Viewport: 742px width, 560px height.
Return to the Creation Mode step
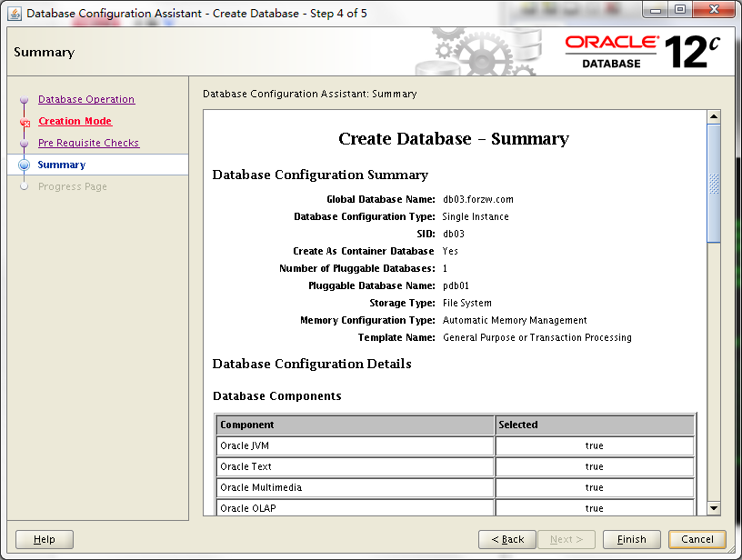75,121
